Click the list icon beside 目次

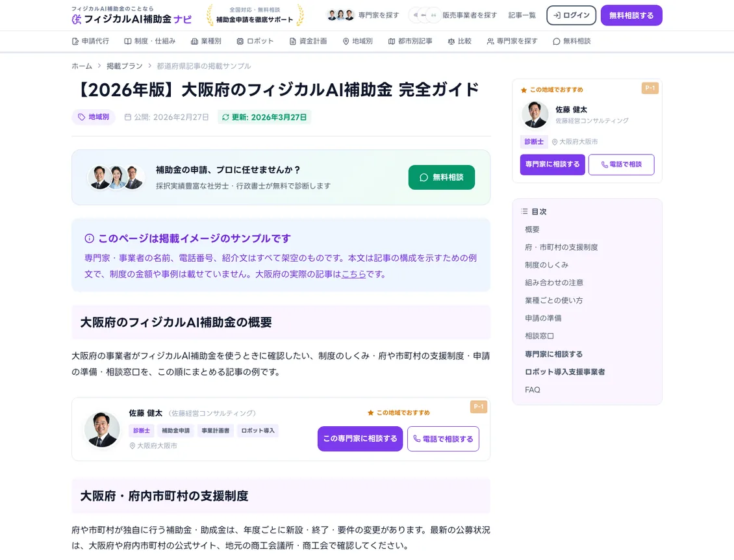pyautogui.click(x=524, y=211)
